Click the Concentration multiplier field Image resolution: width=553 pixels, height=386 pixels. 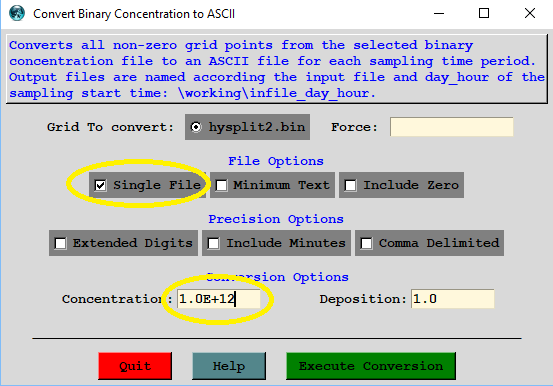point(219,299)
